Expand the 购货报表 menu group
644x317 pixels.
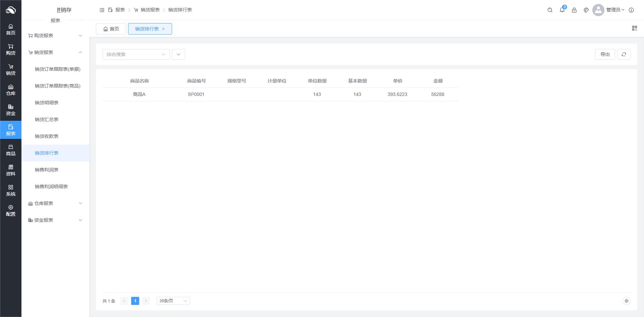(55, 36)
